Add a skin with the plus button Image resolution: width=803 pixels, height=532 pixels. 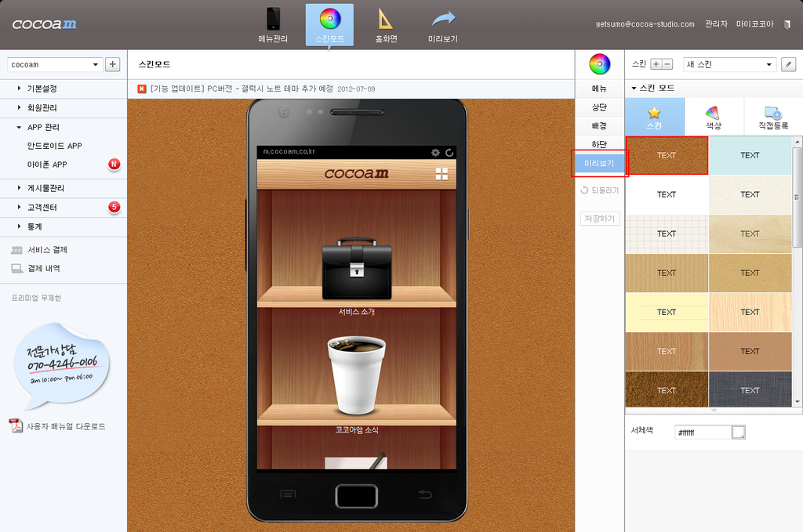[656, 64]
